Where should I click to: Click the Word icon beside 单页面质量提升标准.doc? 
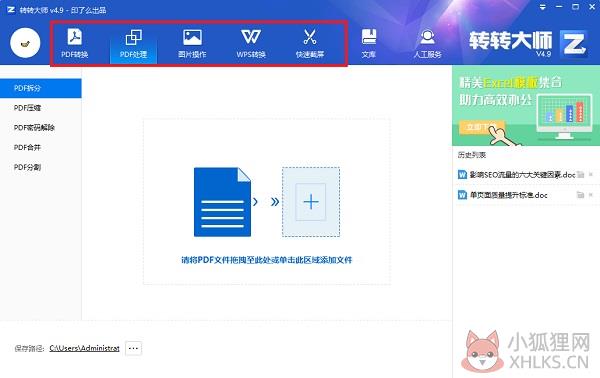[462, 195]
